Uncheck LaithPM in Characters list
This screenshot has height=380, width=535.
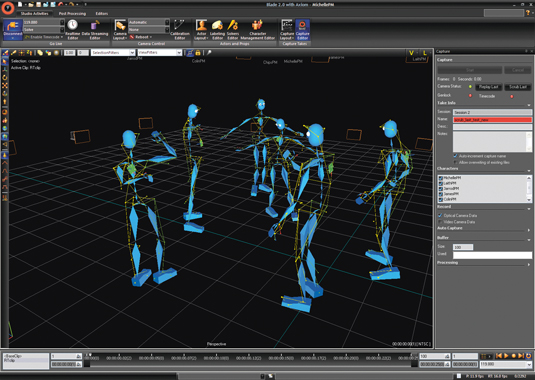tap(440, 184)
